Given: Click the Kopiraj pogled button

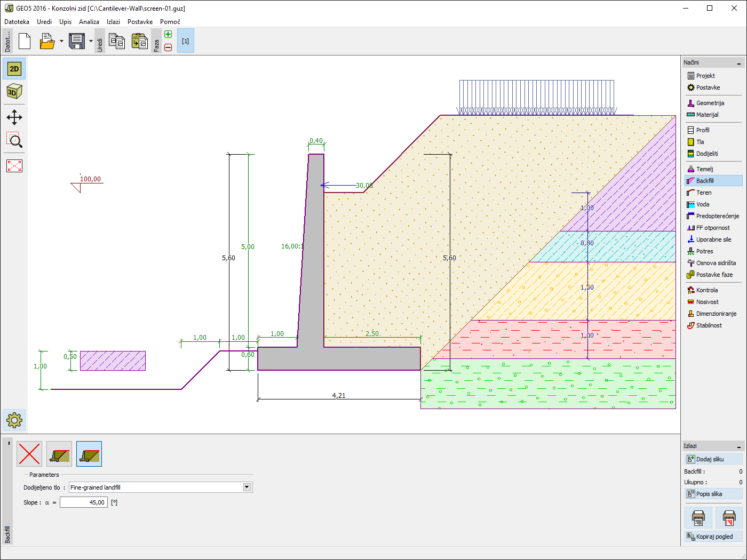Looking at the screenshot, I should pyautogui.click(x=713, y=537).
